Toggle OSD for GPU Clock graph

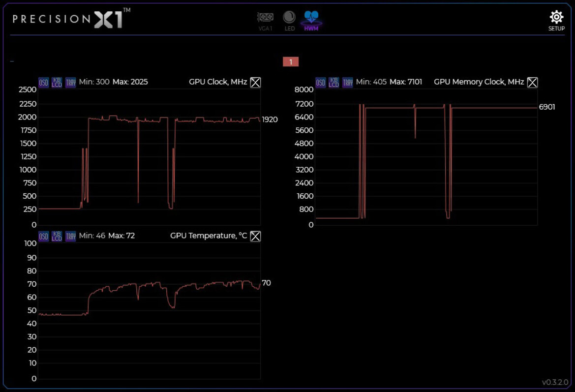pos(44,82)
